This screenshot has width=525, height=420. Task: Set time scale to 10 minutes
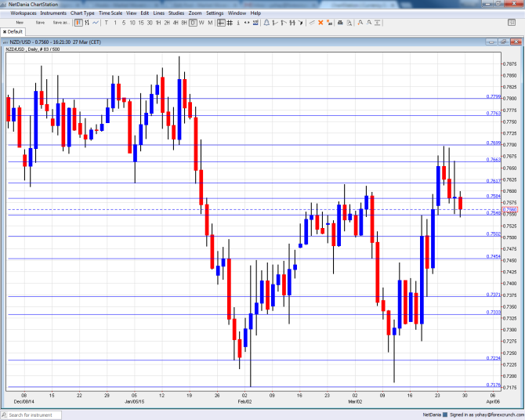point(132,23)
